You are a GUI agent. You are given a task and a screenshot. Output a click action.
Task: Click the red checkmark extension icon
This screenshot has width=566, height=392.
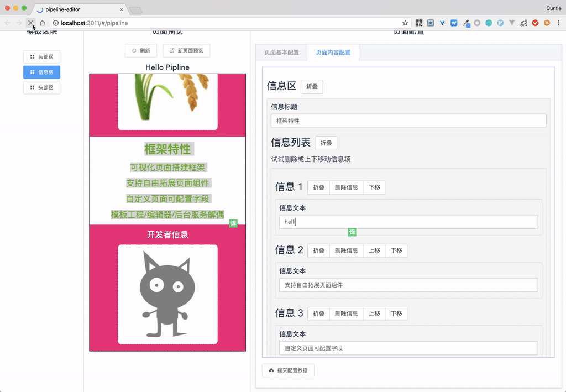point(535,23)
